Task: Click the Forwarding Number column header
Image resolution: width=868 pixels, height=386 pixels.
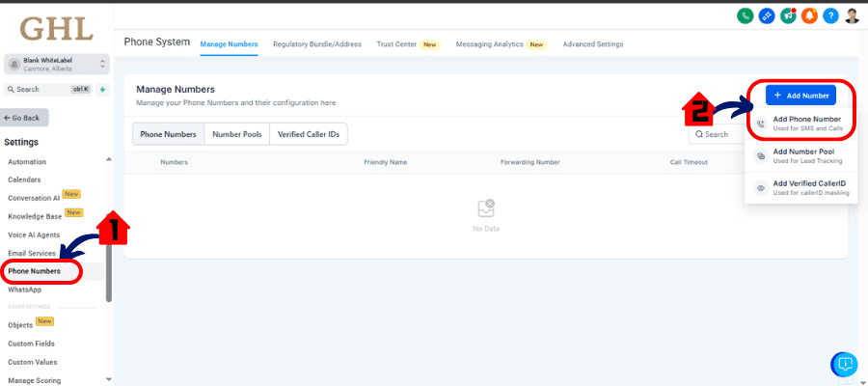Action: pyautogui.click(x=530, y=162)
